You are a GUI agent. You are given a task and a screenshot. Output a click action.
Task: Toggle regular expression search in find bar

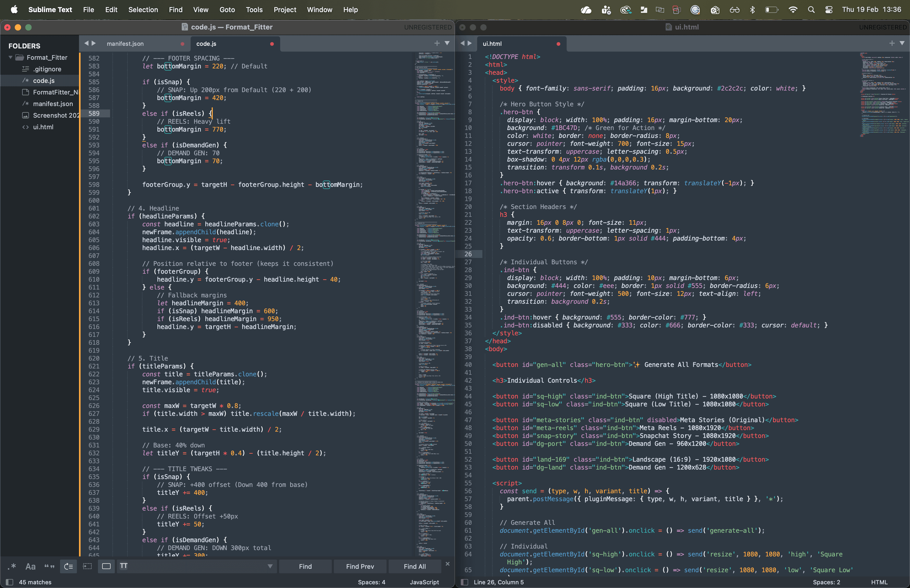[12, 566]
